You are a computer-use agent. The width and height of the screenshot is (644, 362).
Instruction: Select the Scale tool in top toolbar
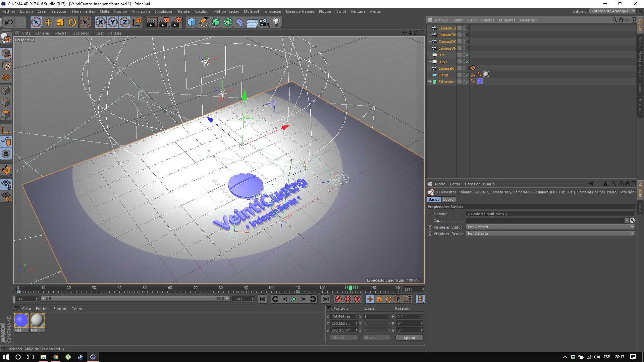(x=60, y=22)
